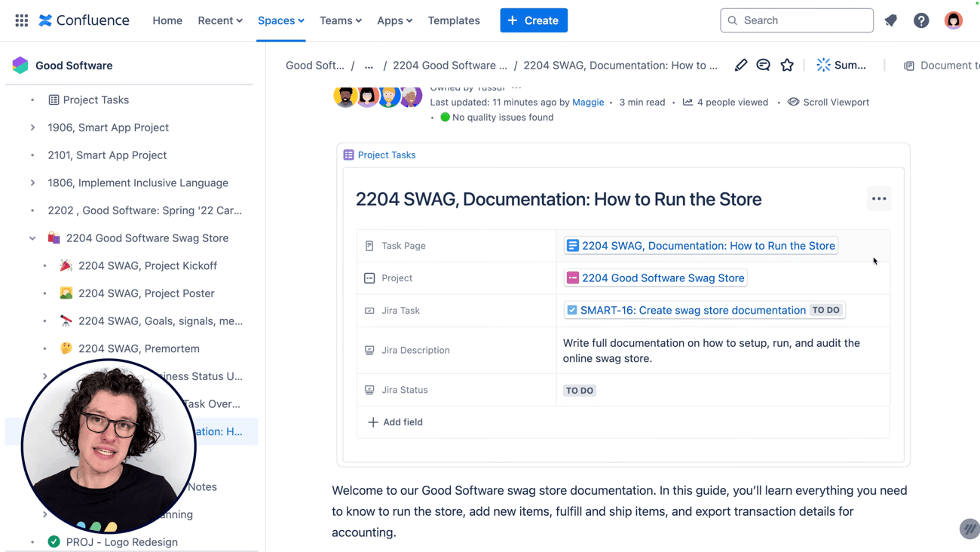
Task: Open the Spaces dropdown menu
Action: pyautogui.click(x=280, y=20)
